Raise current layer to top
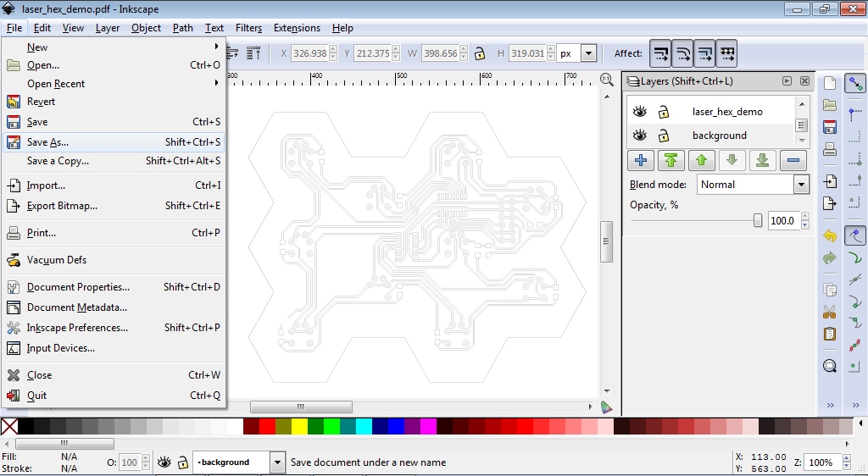 coord(671,160)
